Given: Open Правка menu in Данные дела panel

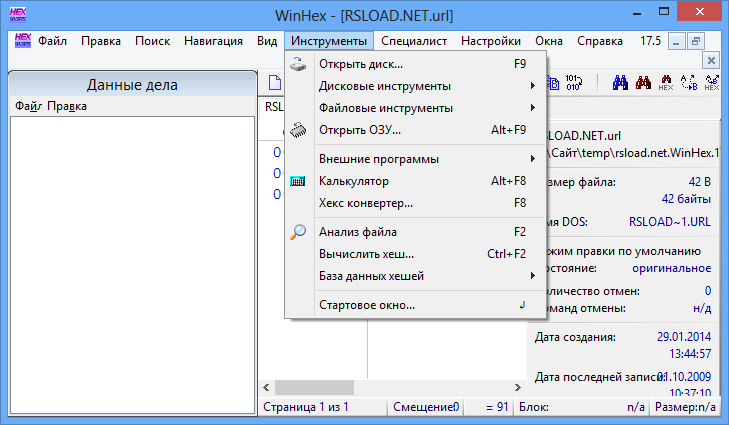Looking at the screenshot, I should [67, 106].
